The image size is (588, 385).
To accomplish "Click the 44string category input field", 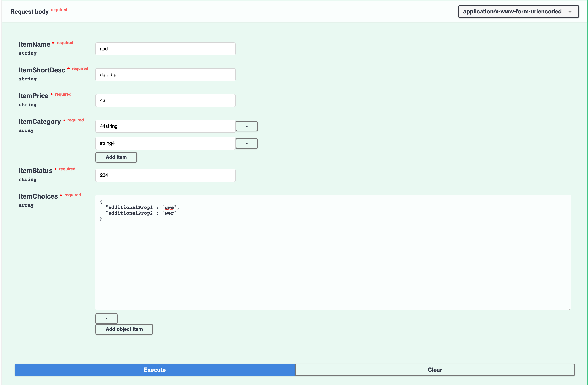I will click(165, 126).
